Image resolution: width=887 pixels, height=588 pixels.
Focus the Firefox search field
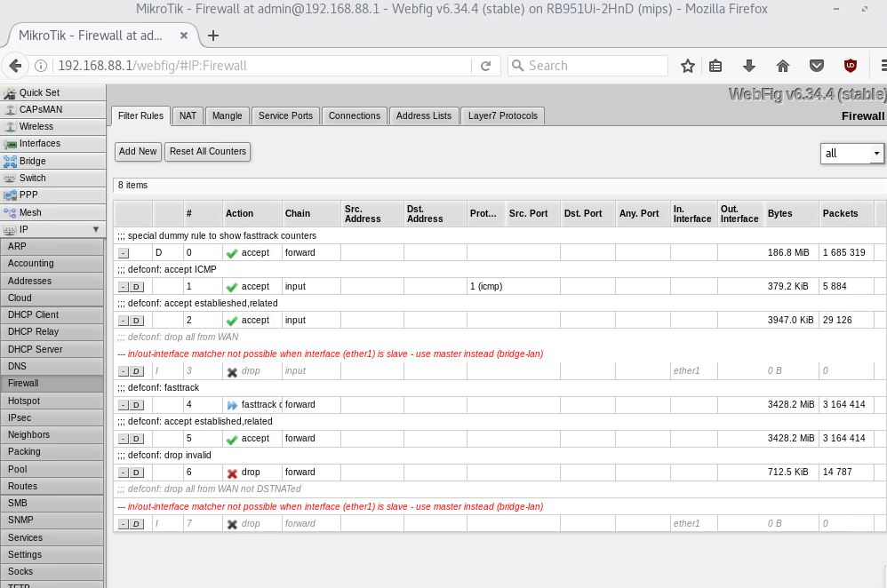(x=588, y=66)
